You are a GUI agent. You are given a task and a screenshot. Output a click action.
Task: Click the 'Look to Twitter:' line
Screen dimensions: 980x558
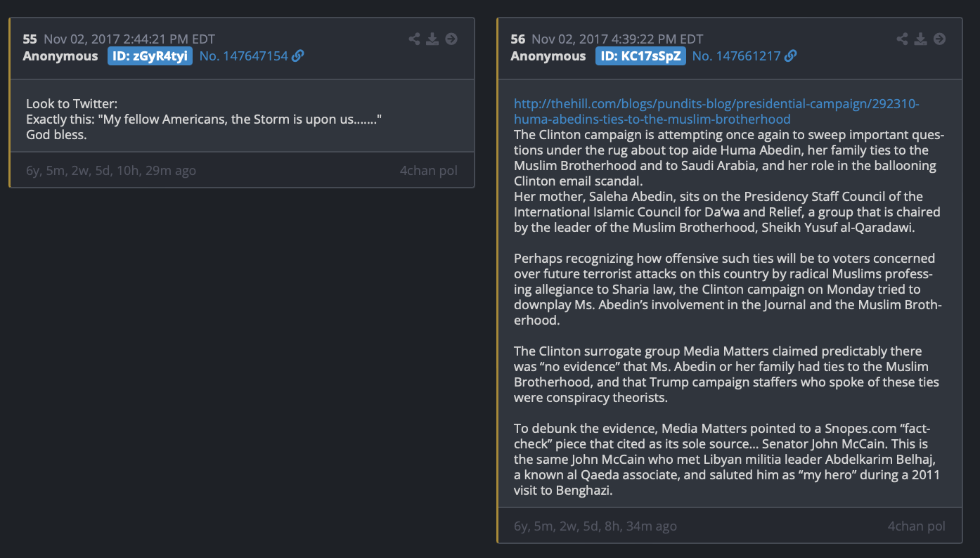[x=72, y=104]
